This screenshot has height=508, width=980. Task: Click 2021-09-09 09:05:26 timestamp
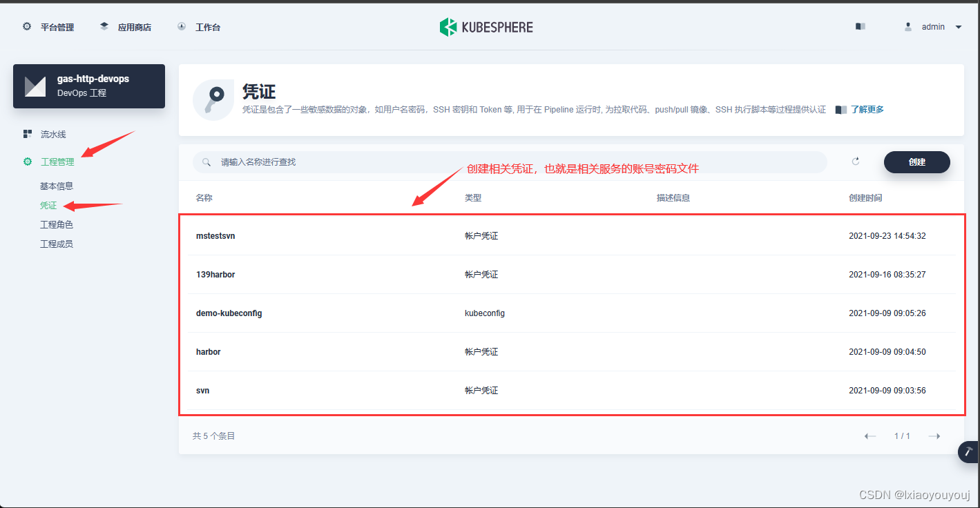pos(887,313)
